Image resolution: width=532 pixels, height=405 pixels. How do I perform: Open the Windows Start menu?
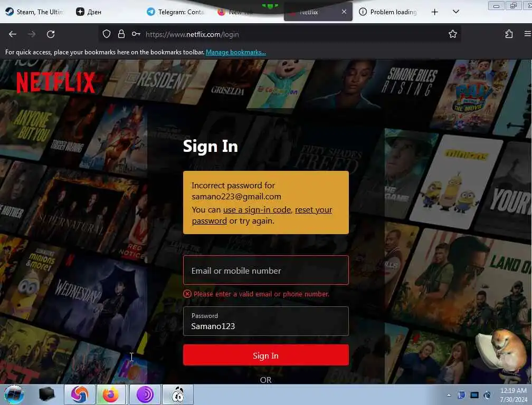click(x=14, y=394)
